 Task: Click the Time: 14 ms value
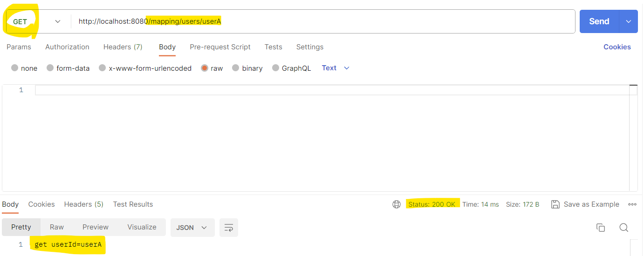click(480, 204)
